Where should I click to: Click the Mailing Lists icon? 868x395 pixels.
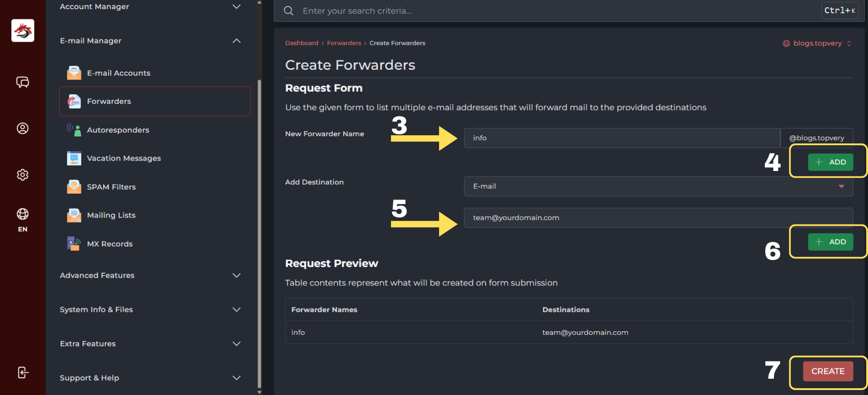click(74, 215)
